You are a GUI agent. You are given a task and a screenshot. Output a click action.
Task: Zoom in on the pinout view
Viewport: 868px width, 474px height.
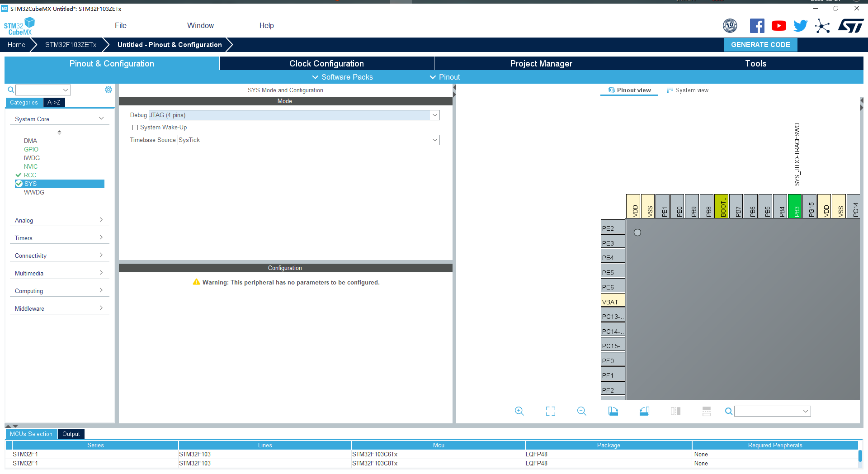[519, 411]
